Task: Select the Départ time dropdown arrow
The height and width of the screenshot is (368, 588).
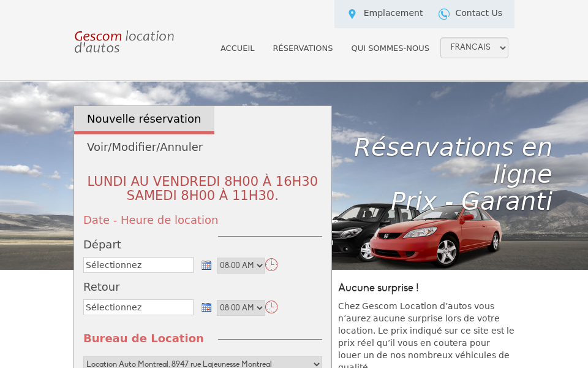Action: 258,266
